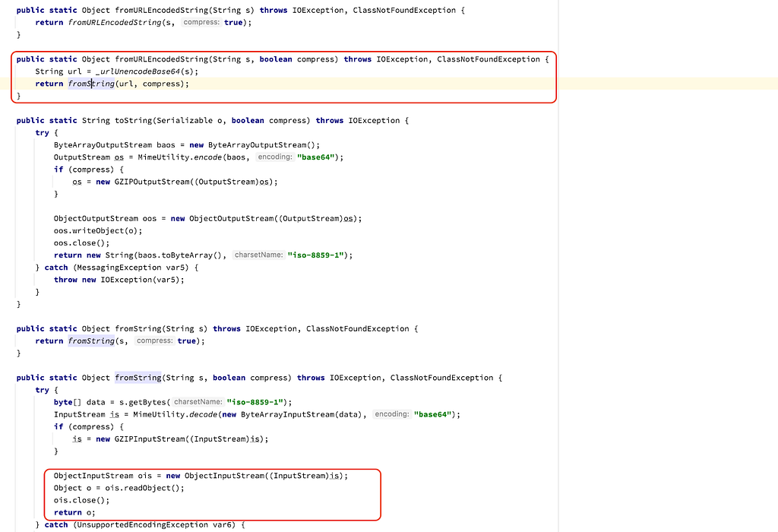Click 'true' in the 'return fromString(s, compress: true)' line
Screen dimensions: 778x532
pyautogui.click(x=187, y=341)
